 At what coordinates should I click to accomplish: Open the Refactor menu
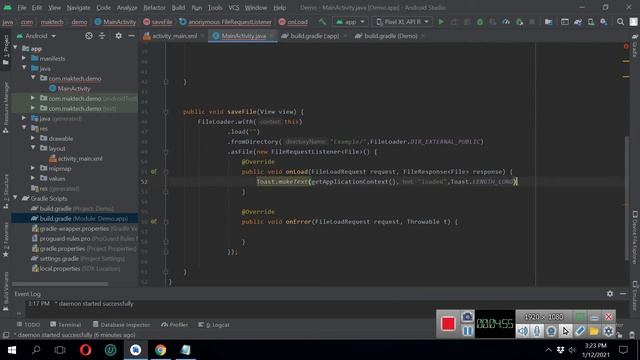click(x=154, y=8)
